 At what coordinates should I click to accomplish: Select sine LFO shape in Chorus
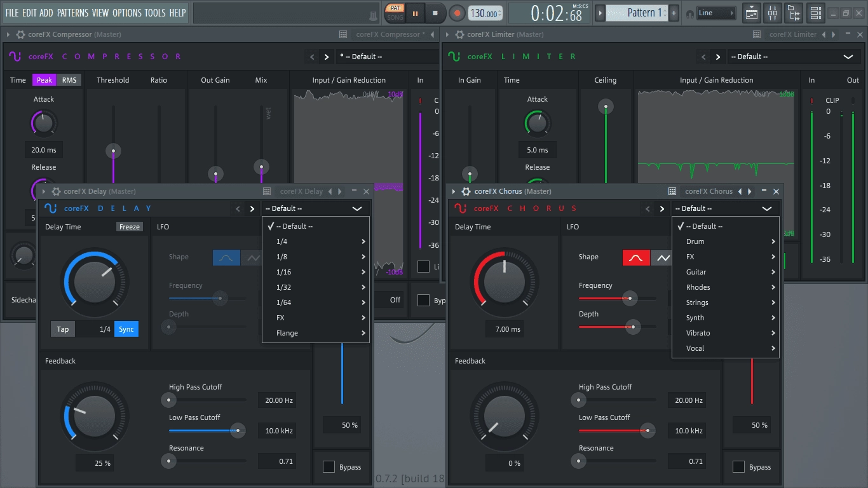636,257
